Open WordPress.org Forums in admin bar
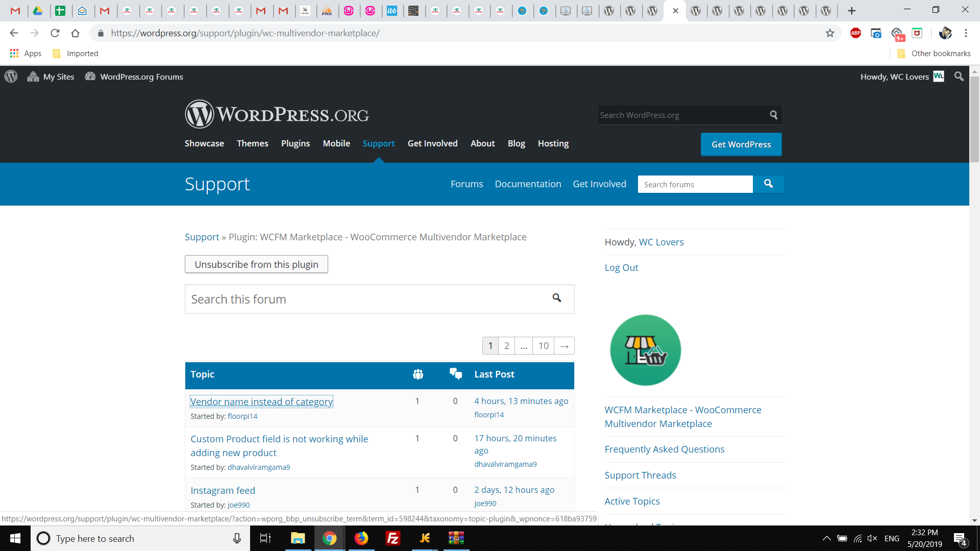 [x=134, y=77]
